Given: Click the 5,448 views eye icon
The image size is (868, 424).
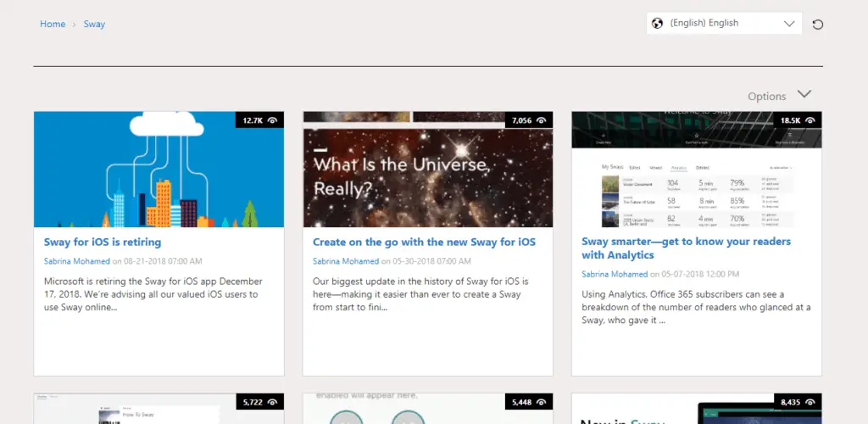Looking at the screenshot, I should coord(542,402).
